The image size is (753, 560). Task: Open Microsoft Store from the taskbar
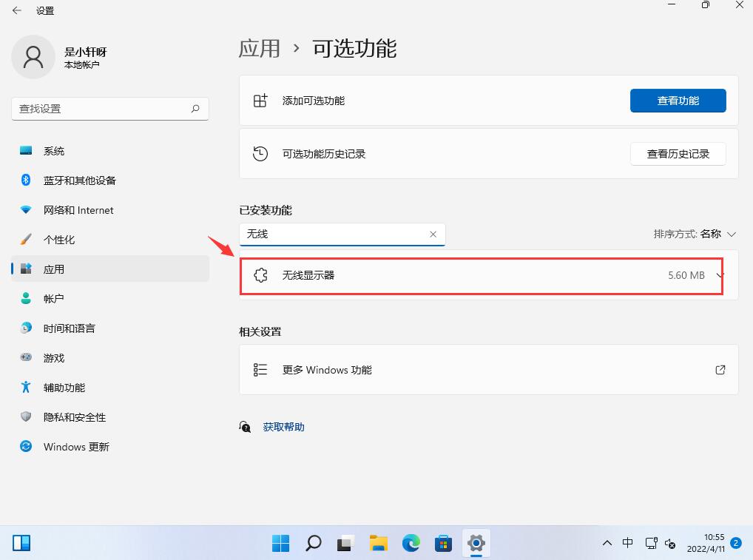[443, 542]
